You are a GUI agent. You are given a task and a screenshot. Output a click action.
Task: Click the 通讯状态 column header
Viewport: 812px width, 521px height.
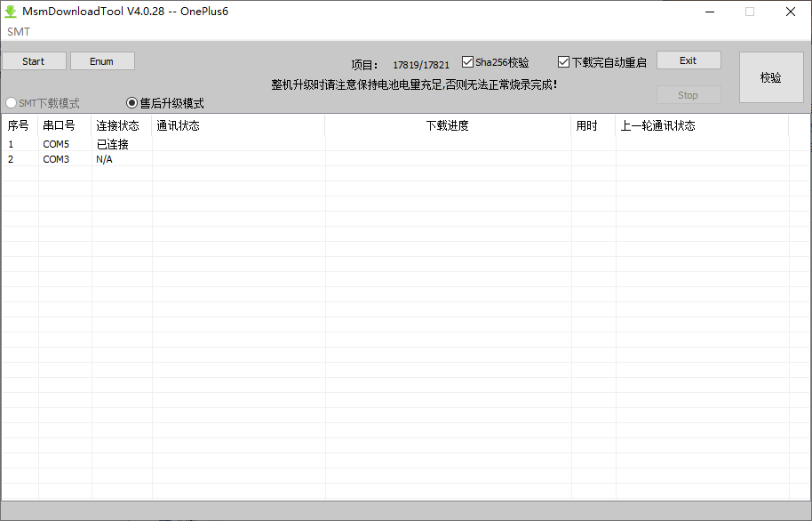pos(238,125)
